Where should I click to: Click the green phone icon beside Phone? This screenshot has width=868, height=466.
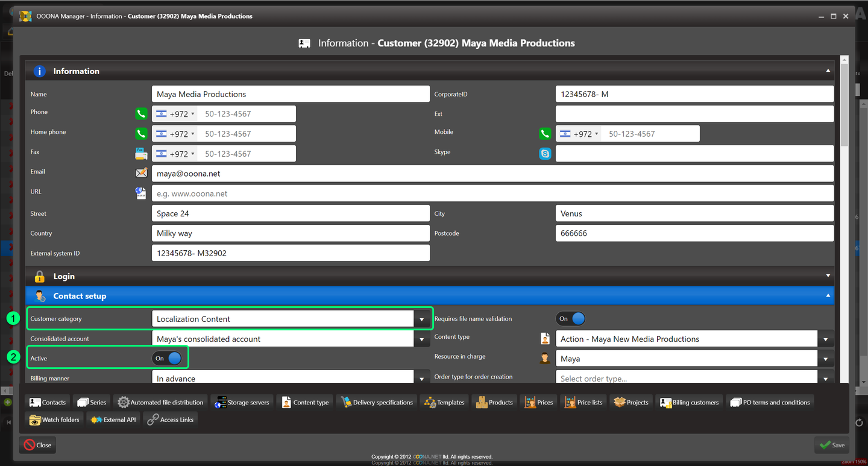click(140, 114)
